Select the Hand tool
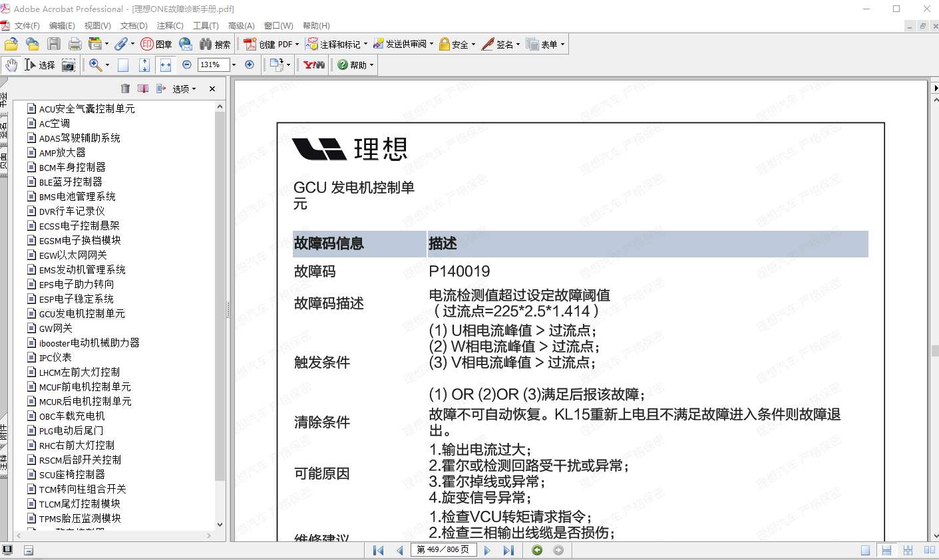 coord(11,65)
